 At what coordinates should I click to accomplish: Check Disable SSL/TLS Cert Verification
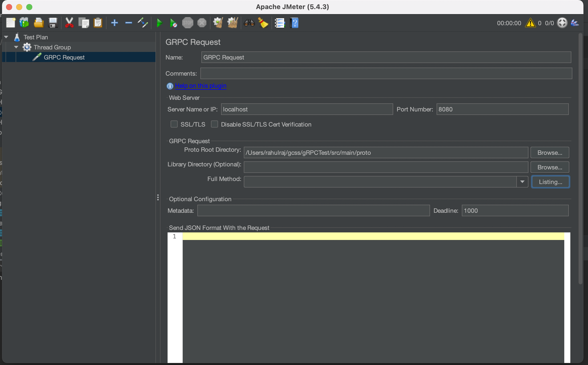214,124
